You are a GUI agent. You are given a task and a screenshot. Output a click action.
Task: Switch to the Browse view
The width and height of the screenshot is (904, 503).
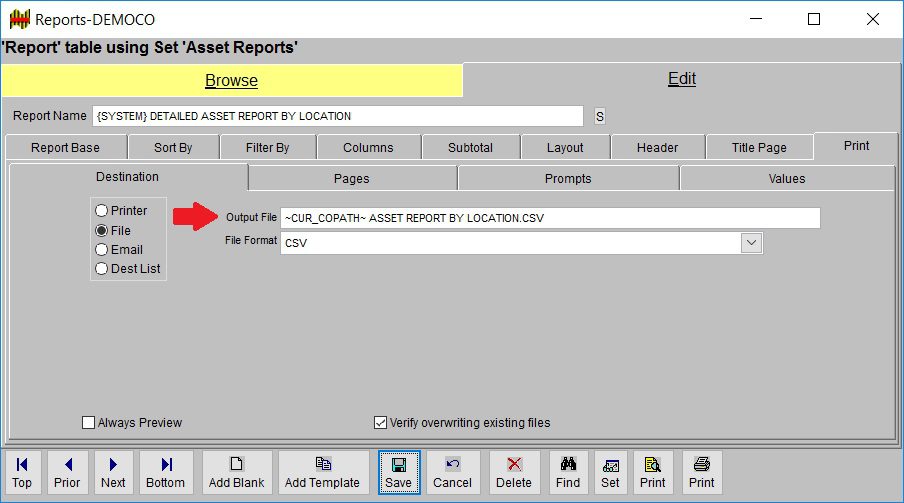[231, 81]
